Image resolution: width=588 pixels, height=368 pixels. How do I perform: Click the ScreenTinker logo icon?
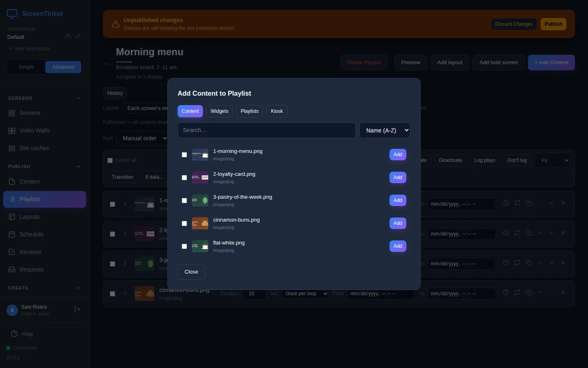(12, 14)
